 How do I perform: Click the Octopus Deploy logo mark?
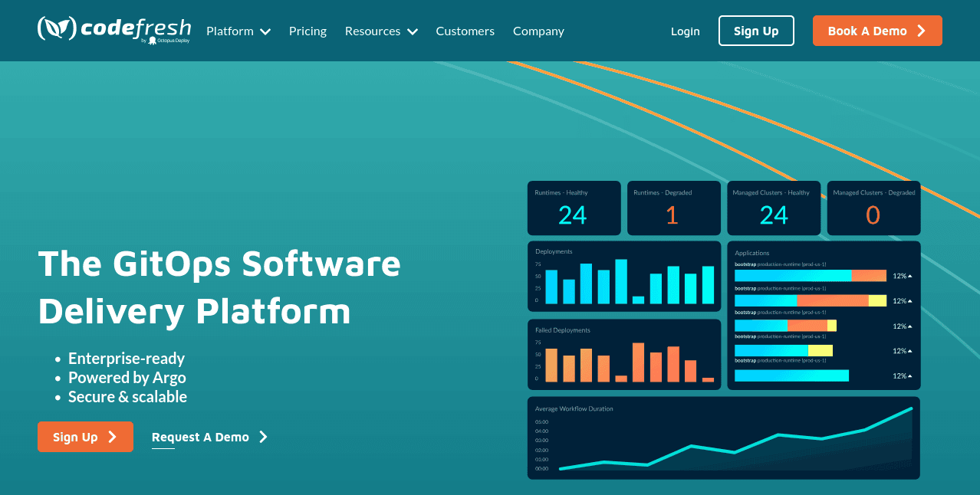click(153, 40)
